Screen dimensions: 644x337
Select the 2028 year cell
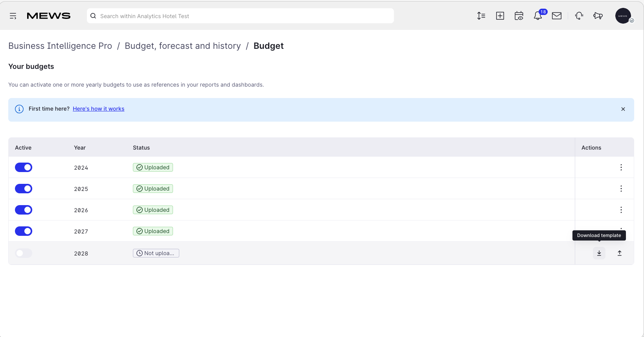click(x=81, y=254)
